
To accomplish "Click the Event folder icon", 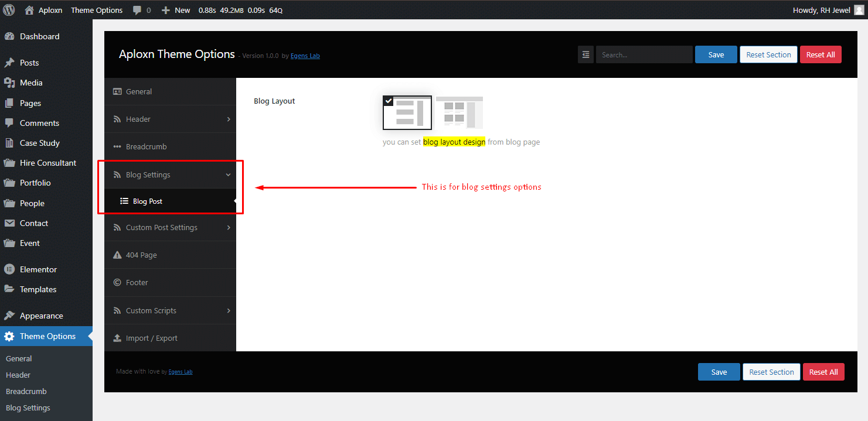I will (x=9, y=243).
